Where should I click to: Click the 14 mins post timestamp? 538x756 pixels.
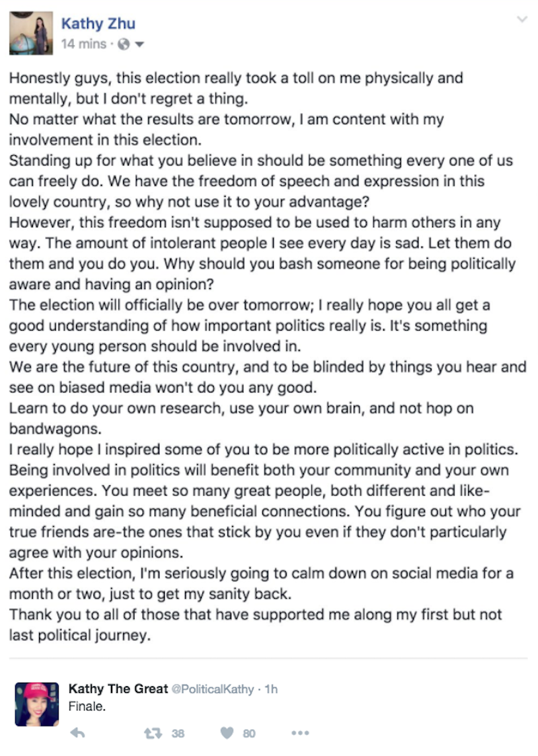[x=83, y=44]
